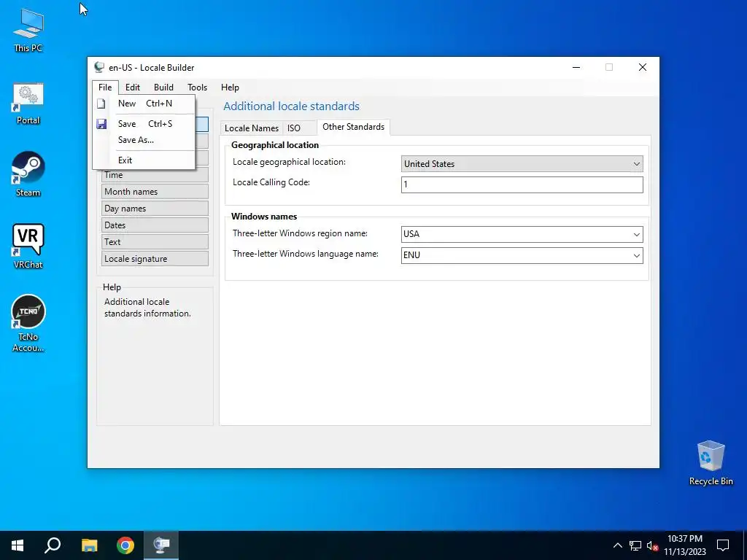Click the network status tray icon
Screen dimensions: 747x560
point(635,545)
